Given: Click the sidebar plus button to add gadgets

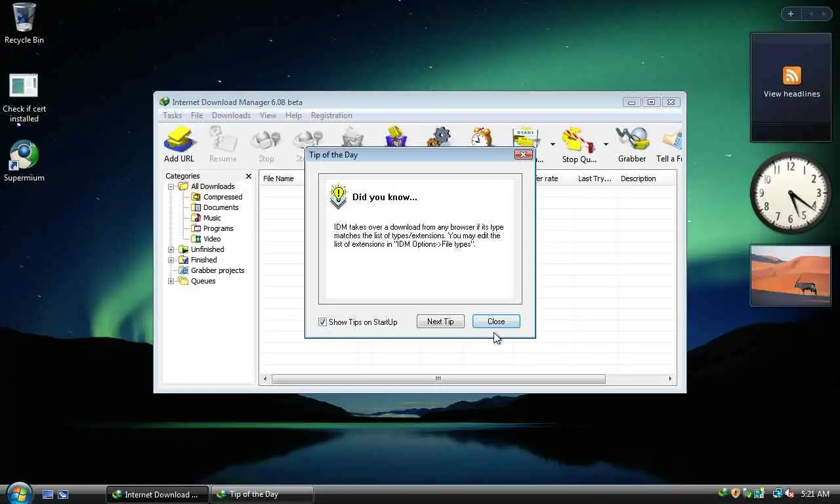Looking at the screenshot, I should [791, 14].
